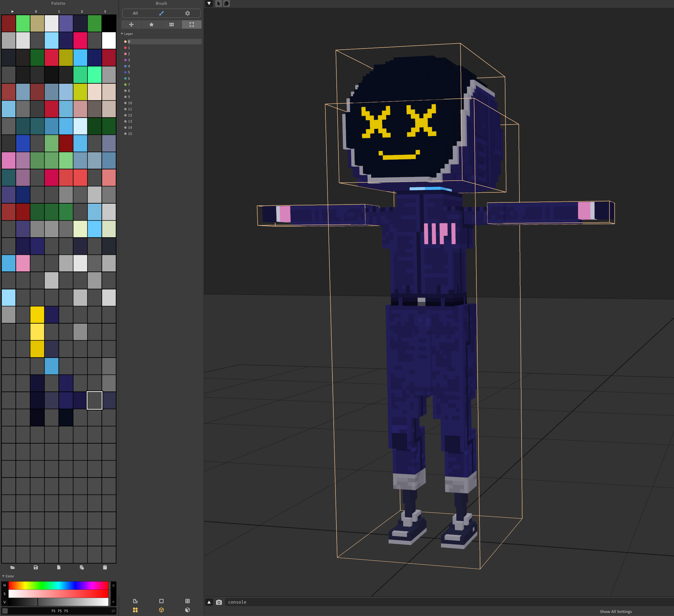Open the lines menu icon beside hue slider
Screen dimensions: 674x616
point(113,586)
